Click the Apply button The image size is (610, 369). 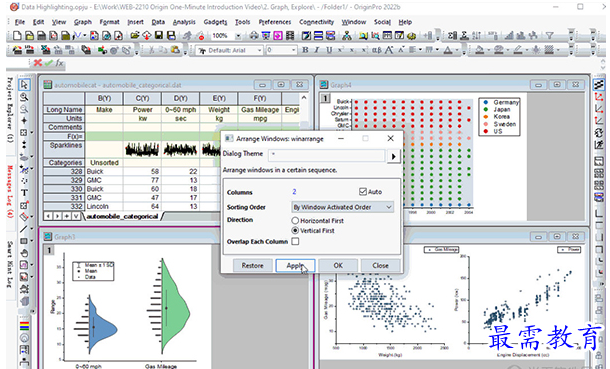[295, 266]
